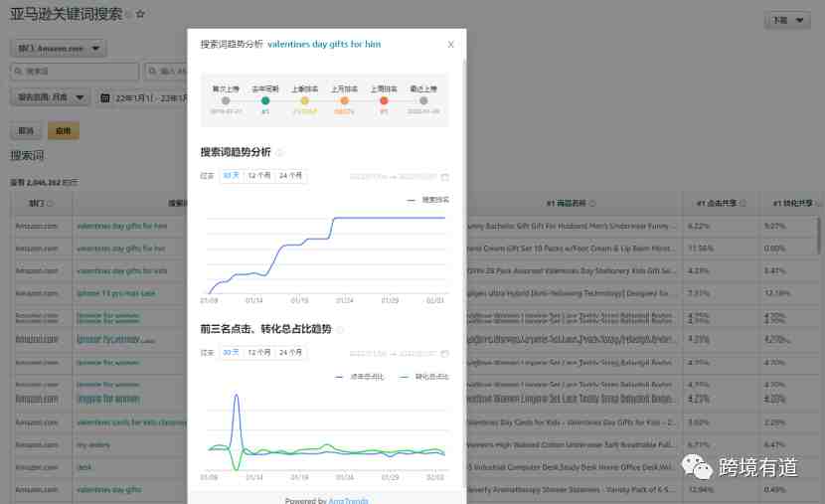Open the 下载 dropdown at top right
Screen dimensions: 825x504
tap(787, 21)
